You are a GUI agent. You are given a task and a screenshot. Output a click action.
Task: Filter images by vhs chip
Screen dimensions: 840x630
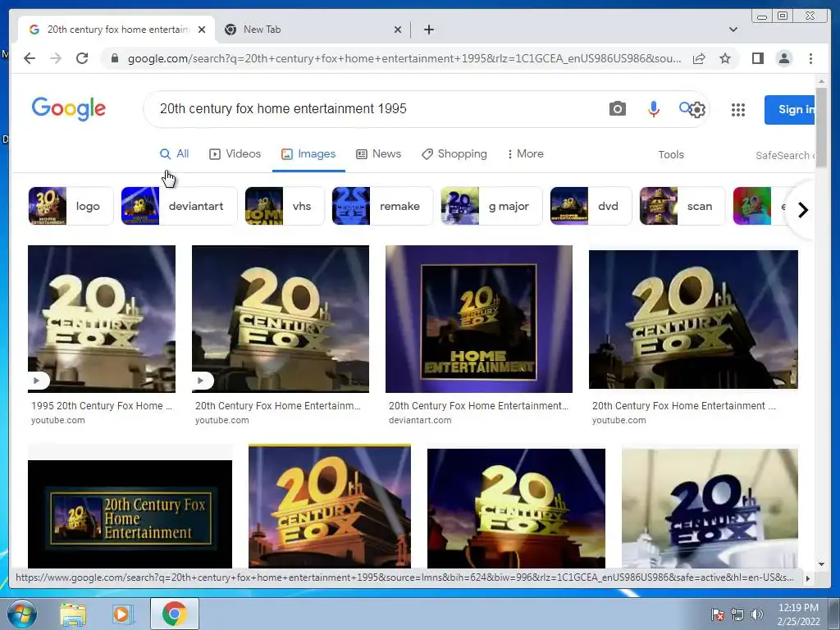285,206
